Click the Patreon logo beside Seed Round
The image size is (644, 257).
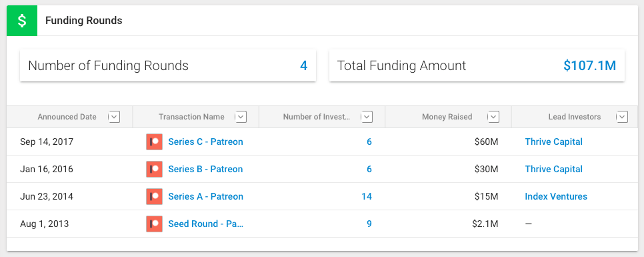[155, 224]
